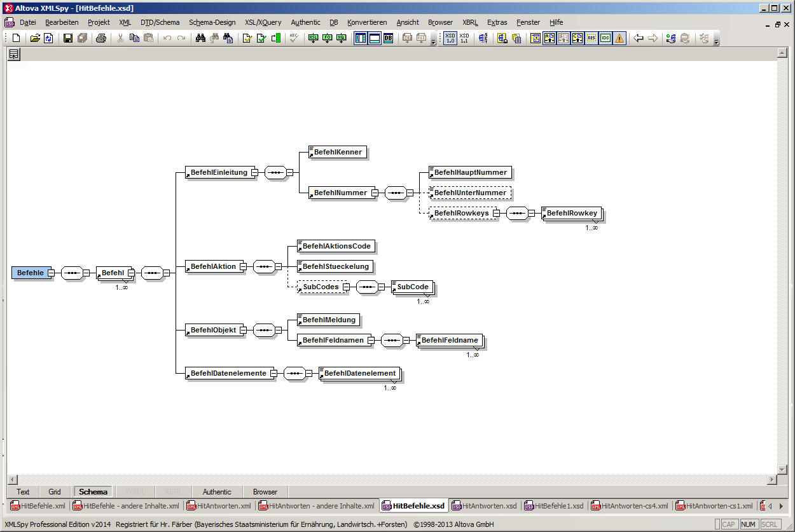Toggle the schema warning triangle icon
The width and height of the screenshot is (795, 532).
[x=619, y=38]
